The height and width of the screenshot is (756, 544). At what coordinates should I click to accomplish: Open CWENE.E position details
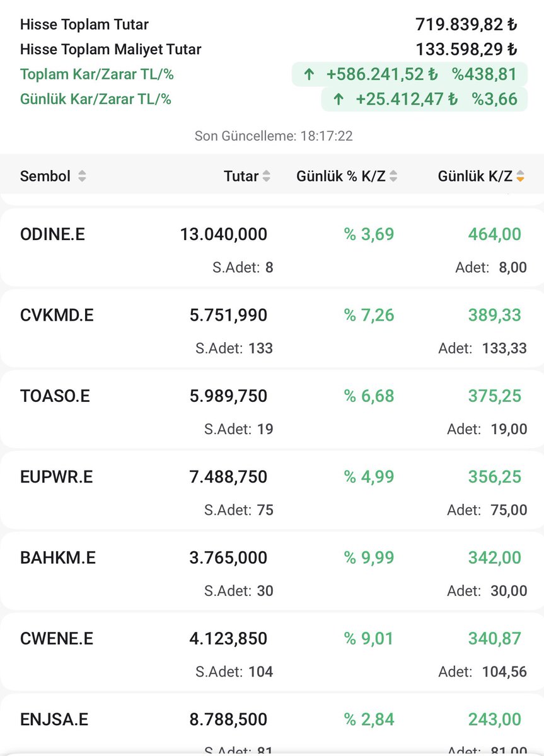coord(272,651)
